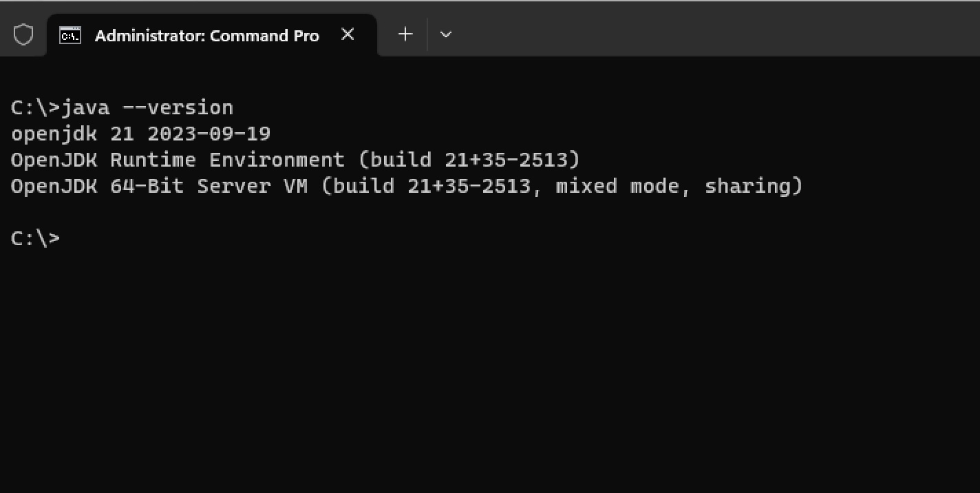Viewport: 980px width, 493px height.
Task: Click the Server VM text
Action: point(252,186)
